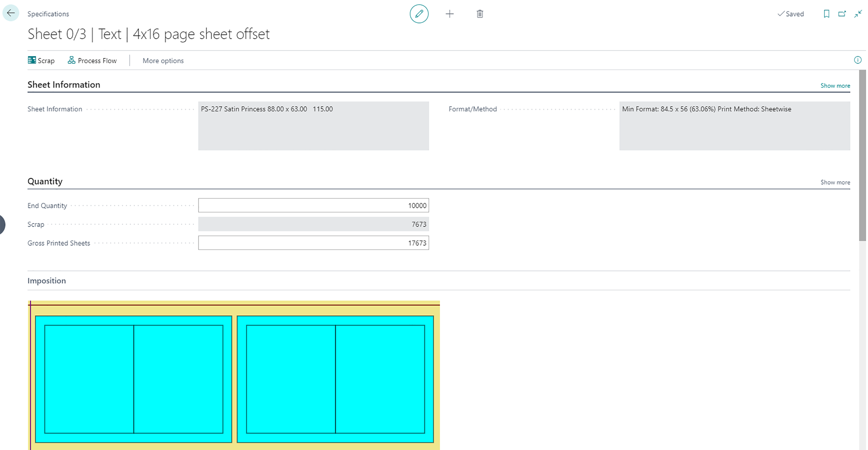Click the plus new record icon

pyautogui.click(x=449, y=14)
